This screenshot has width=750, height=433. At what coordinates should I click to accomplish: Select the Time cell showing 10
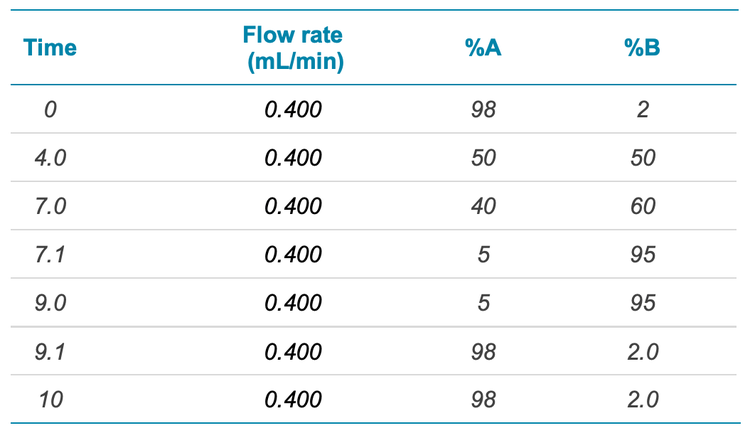tap(50, 400)
